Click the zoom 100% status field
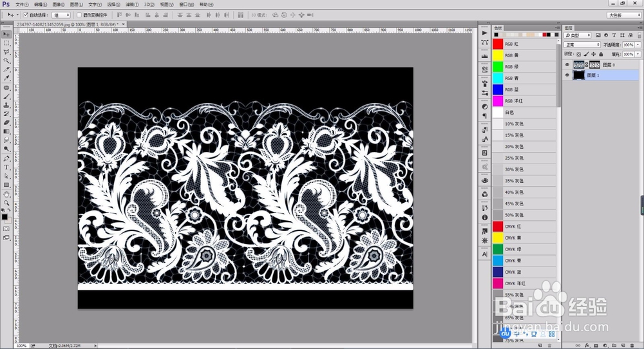The height and width of the screenshot is (349, 644). tap(22, 346)
